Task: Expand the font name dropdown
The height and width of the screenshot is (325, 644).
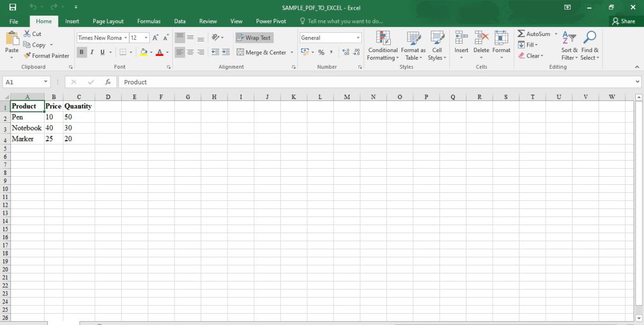Action: pos(126,38)
